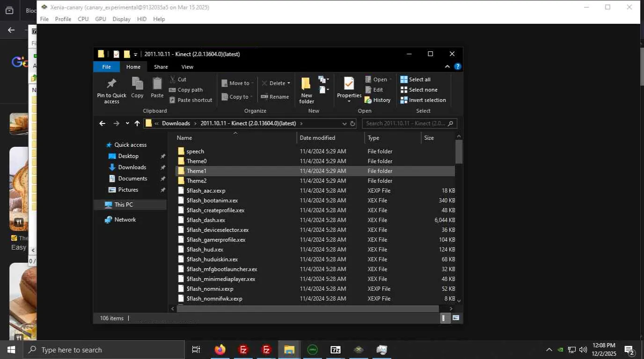This screenshot has height=359, width=644.
Task: Open the Windows Start menu
Action: (11, 350)
